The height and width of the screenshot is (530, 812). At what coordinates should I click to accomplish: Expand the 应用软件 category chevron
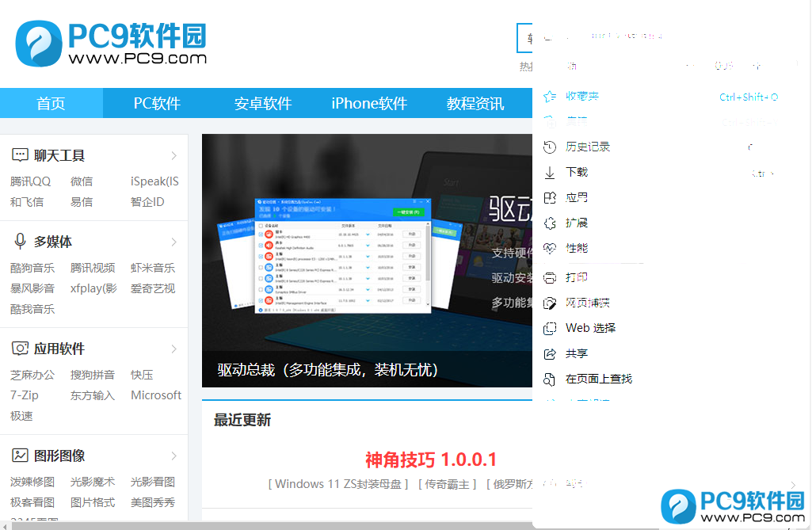coord(174,349)
